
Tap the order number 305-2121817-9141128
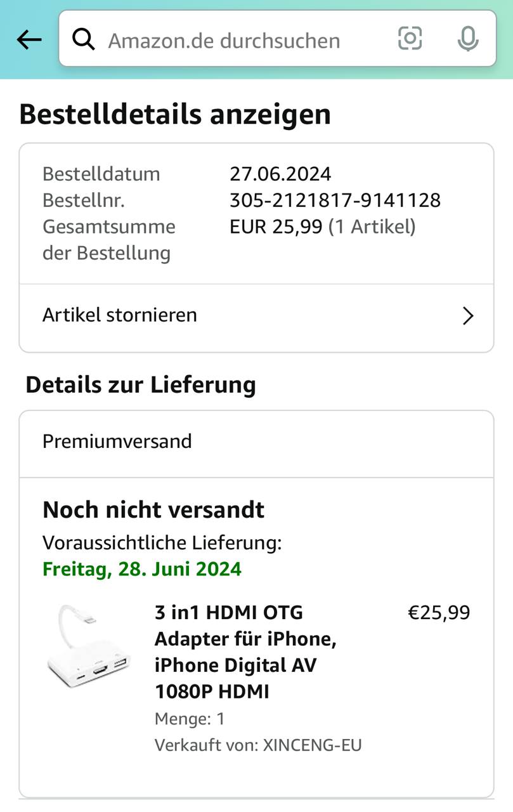[x=335, y=200]
